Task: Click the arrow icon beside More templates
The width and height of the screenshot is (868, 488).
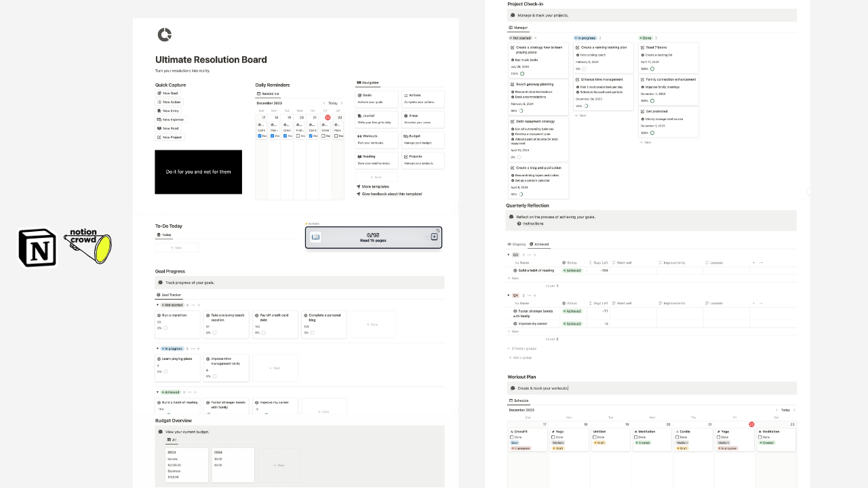Action: click(358, 186)
